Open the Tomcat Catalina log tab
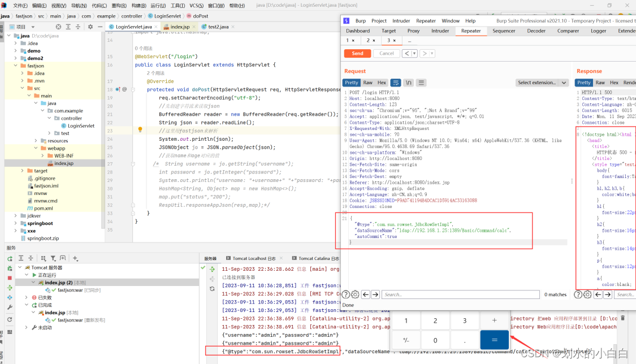 pos(315,258)
